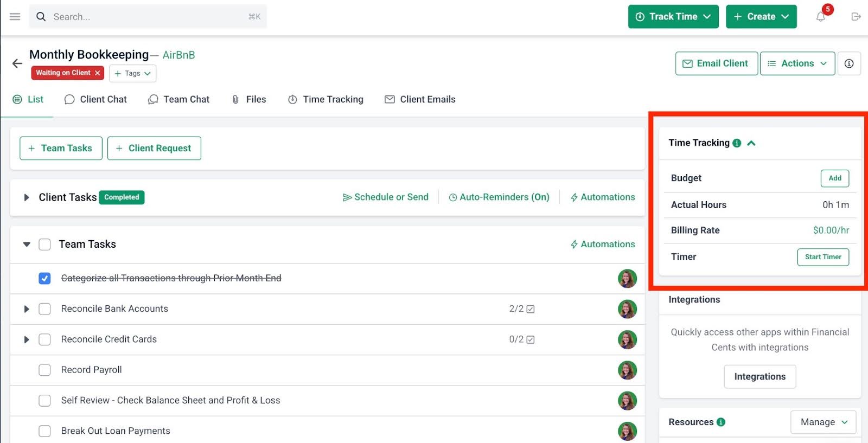
Task: Click the Time Tracking info icon
Action: pos(737,143)
